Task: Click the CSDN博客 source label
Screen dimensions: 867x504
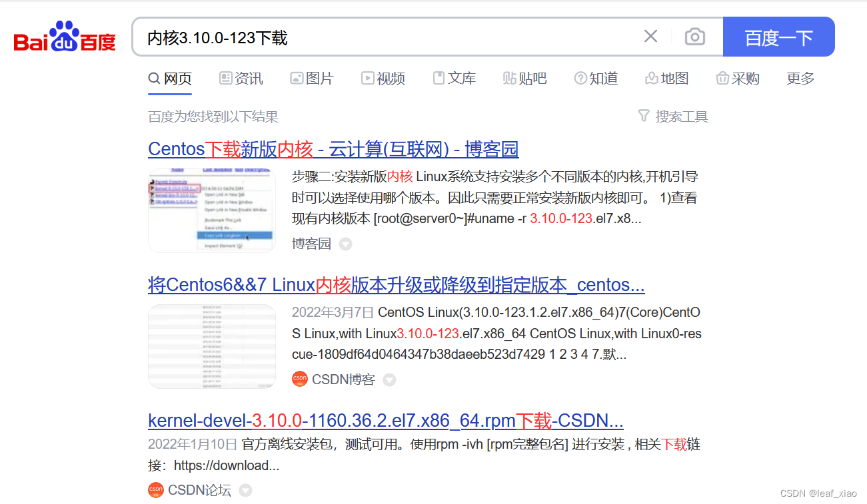Action: 343,379
